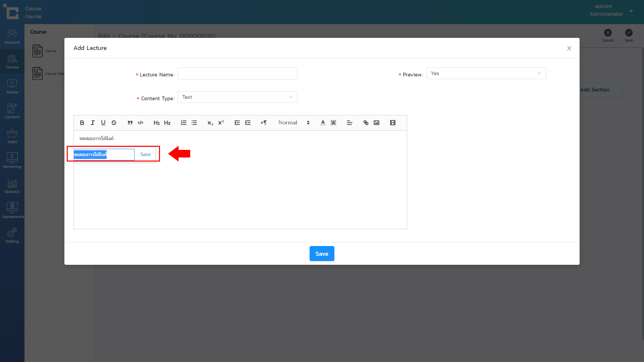Open the Normal font size dropdown
644x362 pixels.
[x=293, y=123]
